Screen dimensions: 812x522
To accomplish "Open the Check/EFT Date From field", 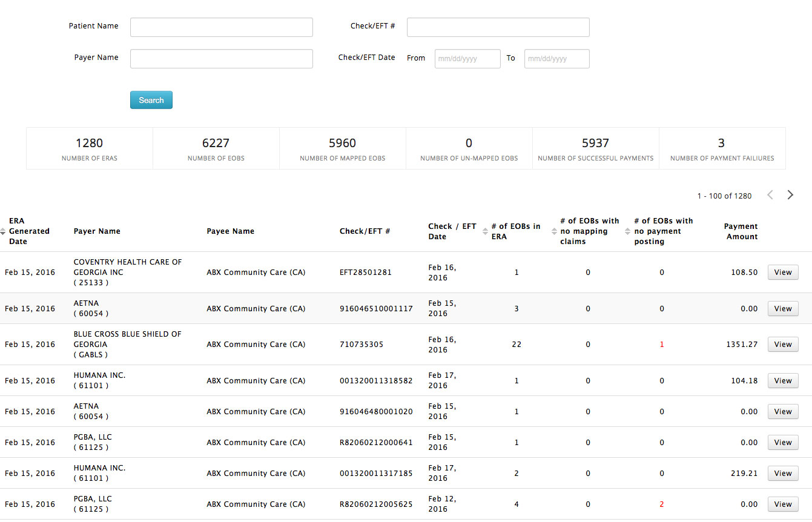I will coord(467,59).
